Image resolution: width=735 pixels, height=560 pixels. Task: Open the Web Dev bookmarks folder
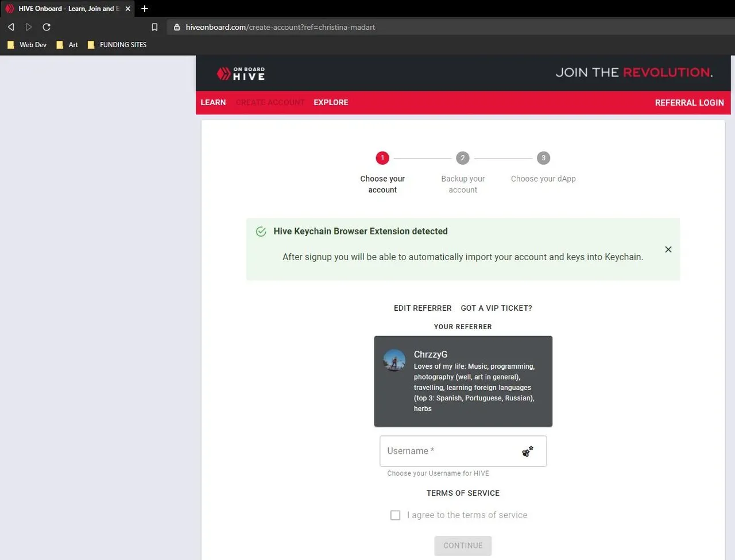coord(27,45)
